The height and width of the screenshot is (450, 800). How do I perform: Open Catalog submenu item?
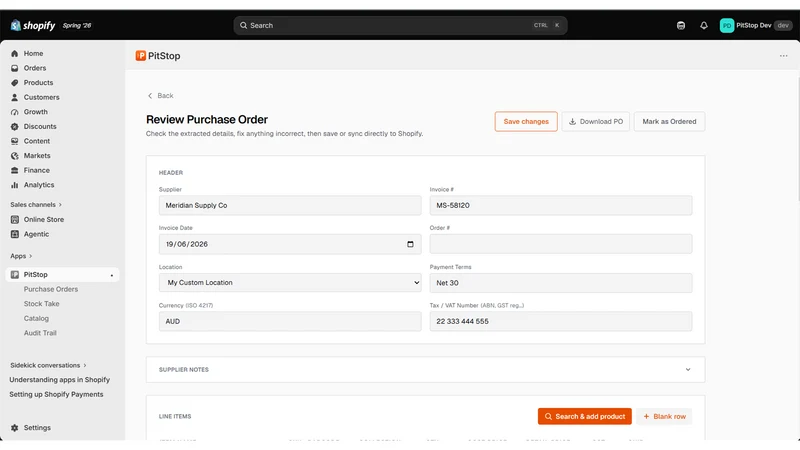point(36,318)
